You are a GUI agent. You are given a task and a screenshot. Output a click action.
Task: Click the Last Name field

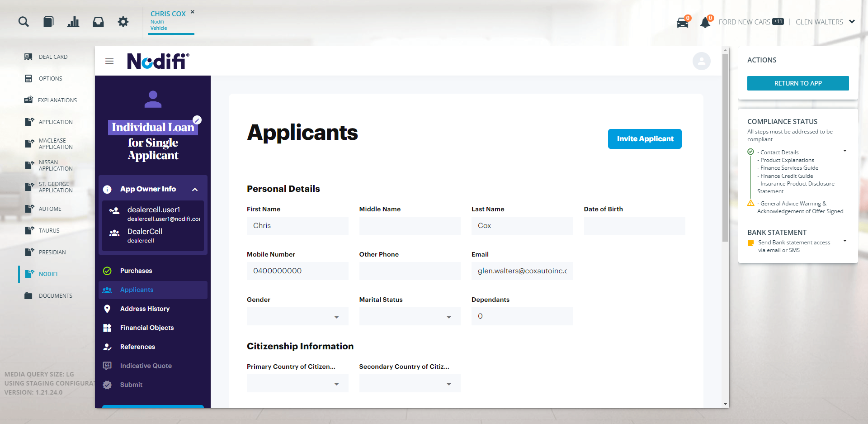pyautogui.click(x=522, y=226)
